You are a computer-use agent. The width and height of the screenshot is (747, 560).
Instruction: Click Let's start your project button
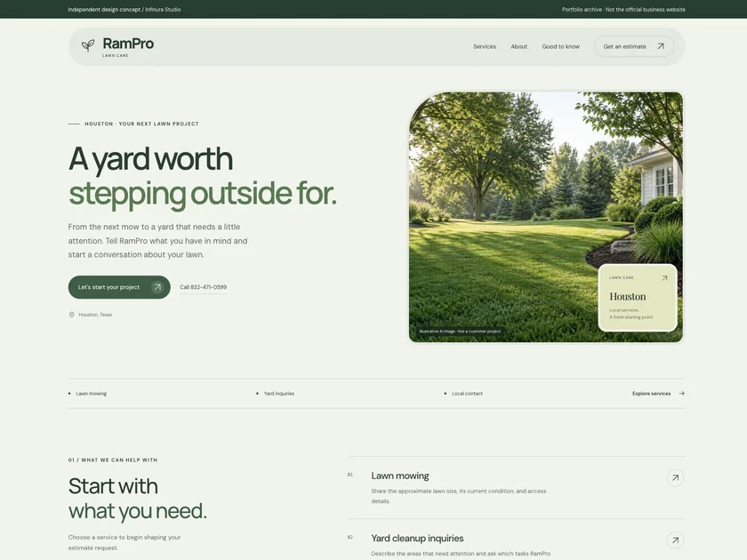pos(119,287)
